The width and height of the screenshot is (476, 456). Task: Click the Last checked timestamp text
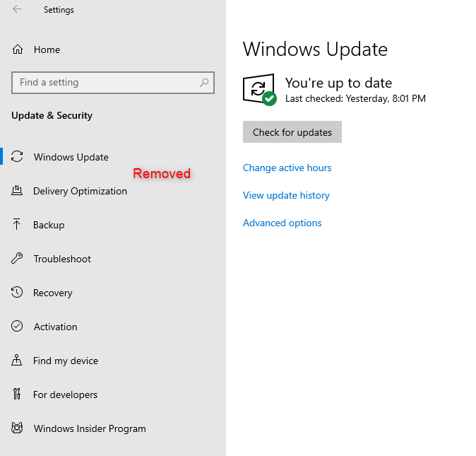click(x=355, y=98)
